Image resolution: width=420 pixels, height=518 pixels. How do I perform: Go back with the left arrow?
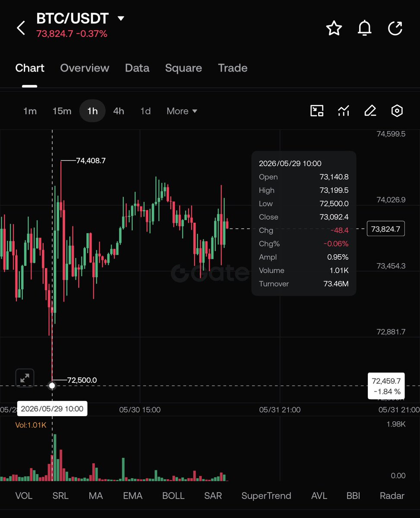pos(21,28)
